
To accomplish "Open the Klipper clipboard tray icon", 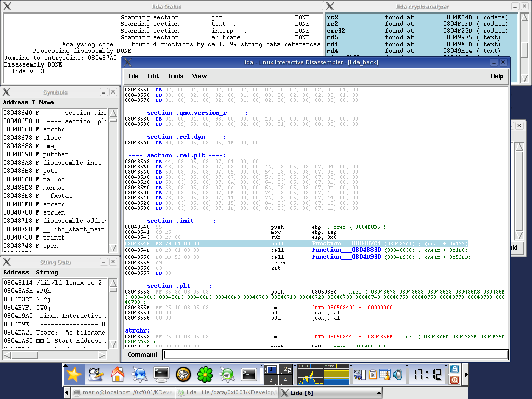I will (373, 375).
